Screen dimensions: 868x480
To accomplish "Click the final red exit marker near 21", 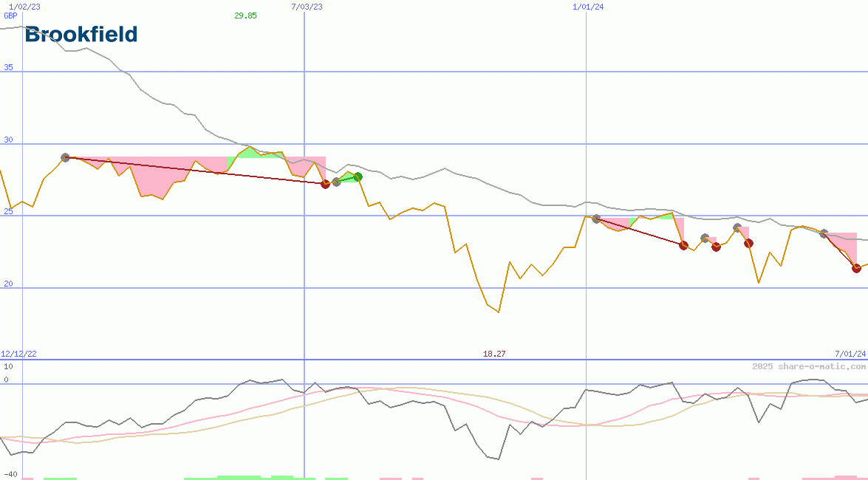I will 856,268.
